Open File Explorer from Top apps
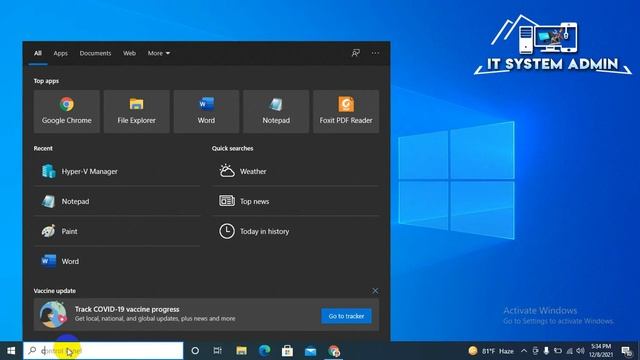The width and height of the screenshot is (640, 360). tap(136, 111)
